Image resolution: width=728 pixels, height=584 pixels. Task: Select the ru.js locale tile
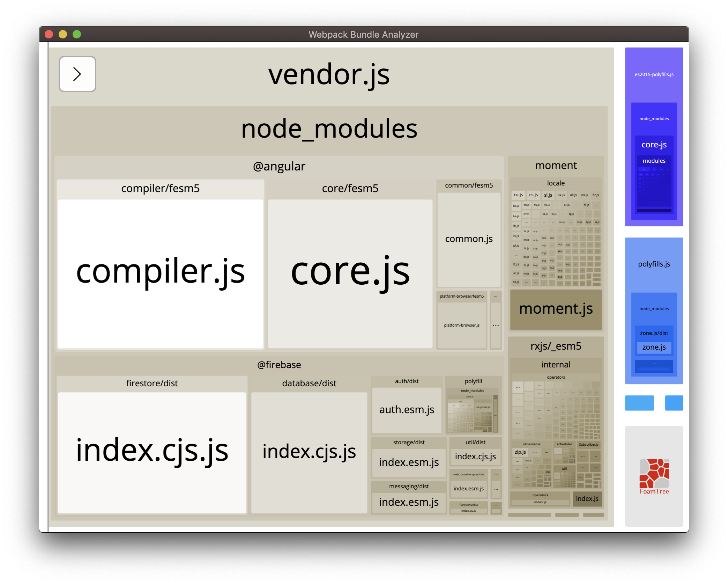click(x=518, y=195)
